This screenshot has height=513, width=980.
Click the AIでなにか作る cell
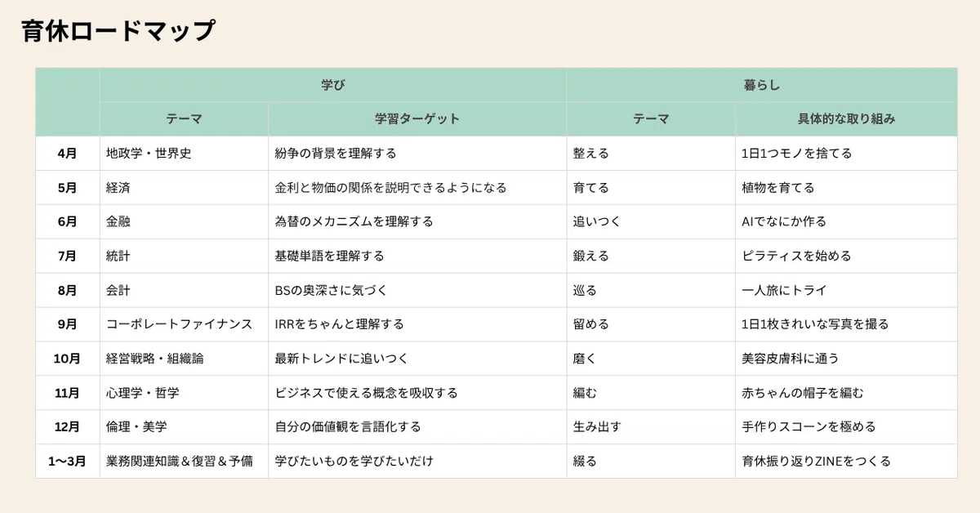tap(846, 221)
